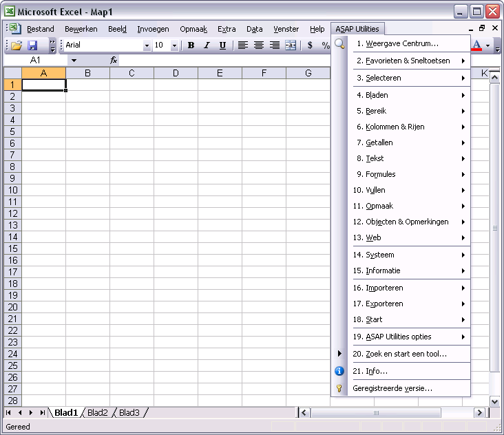Screen dimensions: 504x435
Task: Toggle Underline formatting
Action: tap(222, 45)
